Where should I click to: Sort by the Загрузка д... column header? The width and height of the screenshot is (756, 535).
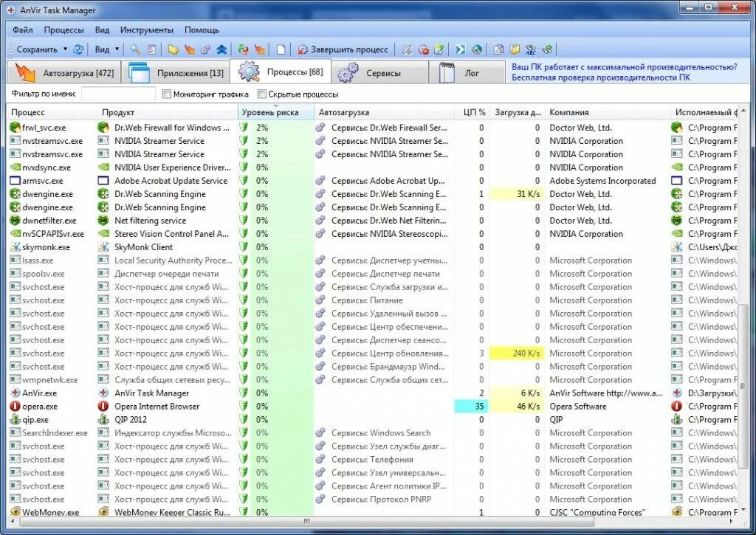point(517,112)
